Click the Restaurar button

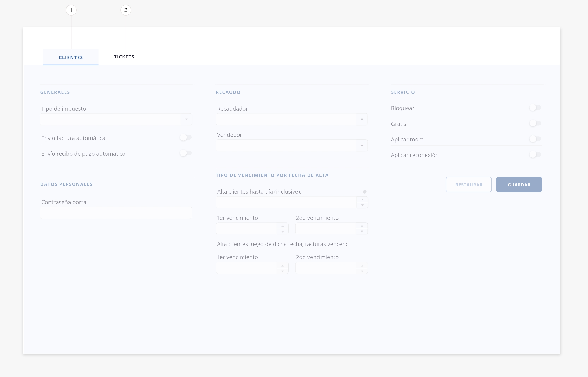click(468, 185)
